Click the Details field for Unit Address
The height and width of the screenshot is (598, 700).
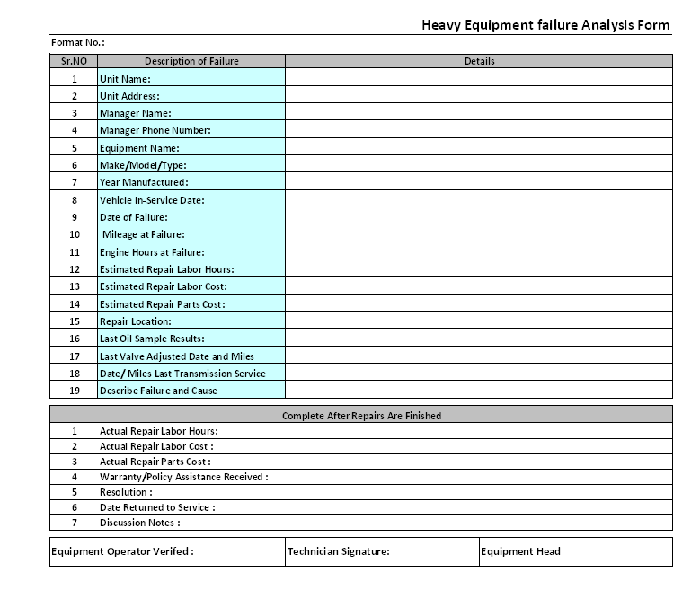coord(479,94)
